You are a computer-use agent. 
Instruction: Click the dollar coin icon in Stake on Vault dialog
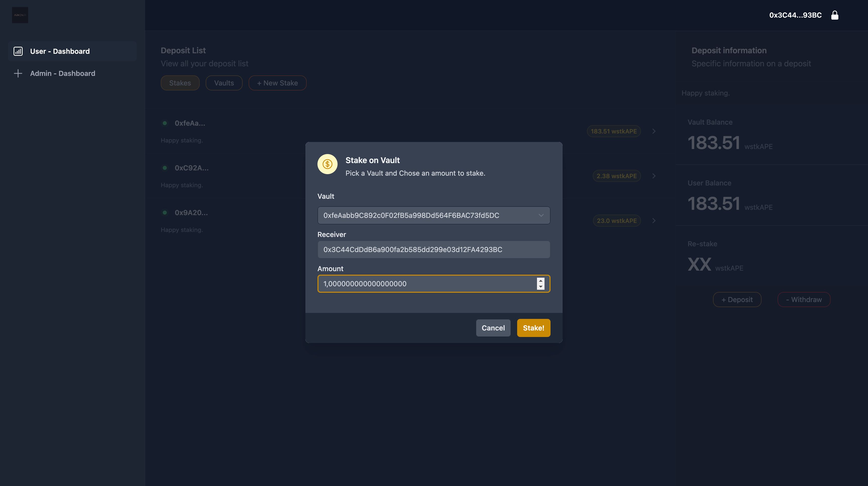[327, 164]
